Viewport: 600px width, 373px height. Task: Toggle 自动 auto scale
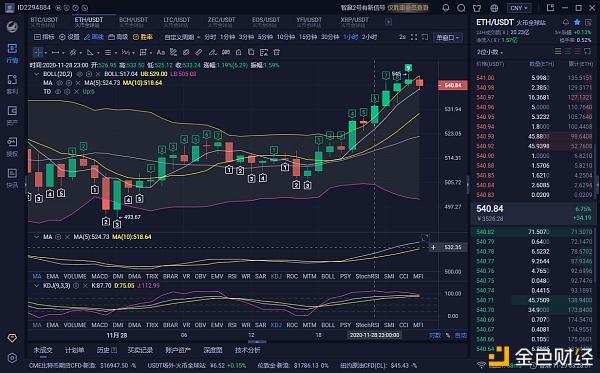tap(460, 335)
